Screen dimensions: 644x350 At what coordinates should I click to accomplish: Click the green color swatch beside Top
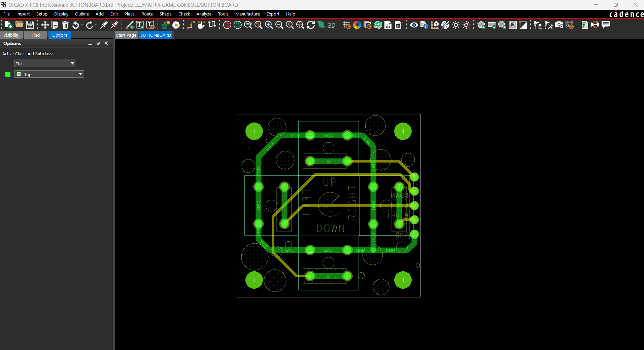pos(19,74)
